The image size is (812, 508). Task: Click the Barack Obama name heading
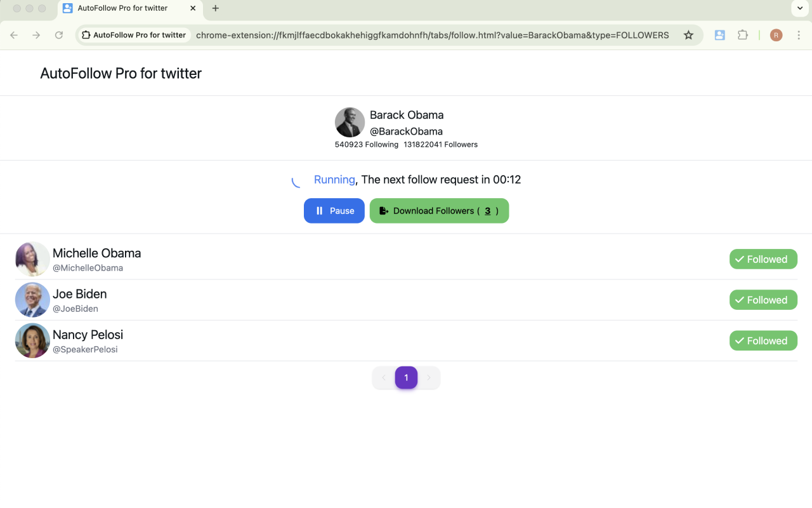coord(407,115)
